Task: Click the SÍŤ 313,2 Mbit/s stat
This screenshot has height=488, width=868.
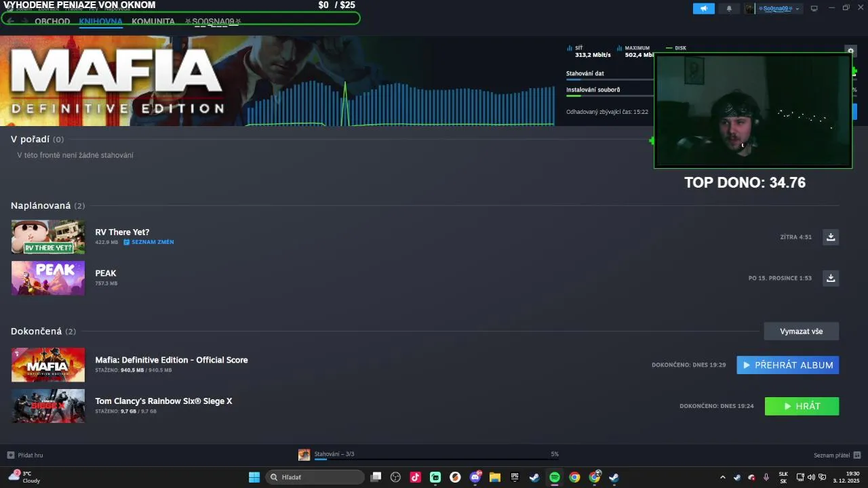Action: pyautogui.click(x=589, y=52)
